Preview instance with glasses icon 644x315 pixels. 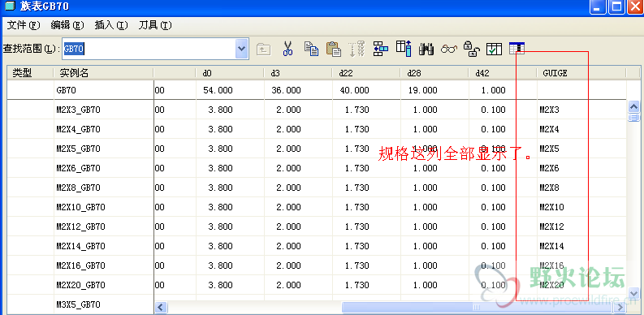449,50
